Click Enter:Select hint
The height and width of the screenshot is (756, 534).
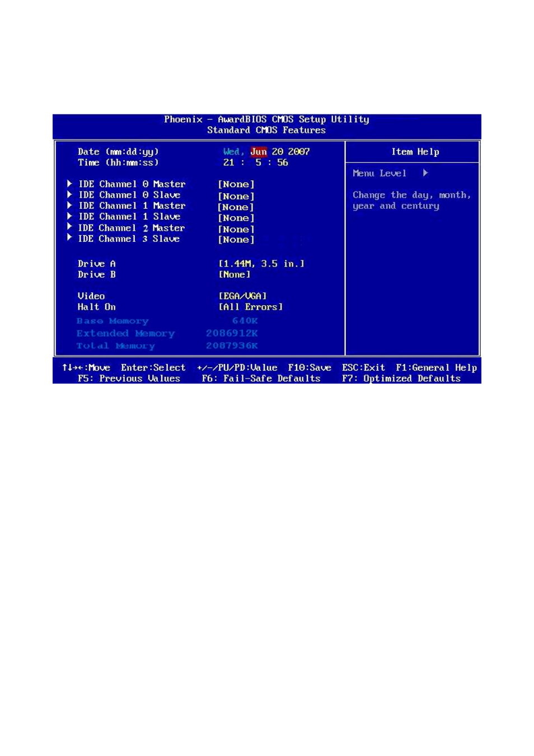[153, 368]
